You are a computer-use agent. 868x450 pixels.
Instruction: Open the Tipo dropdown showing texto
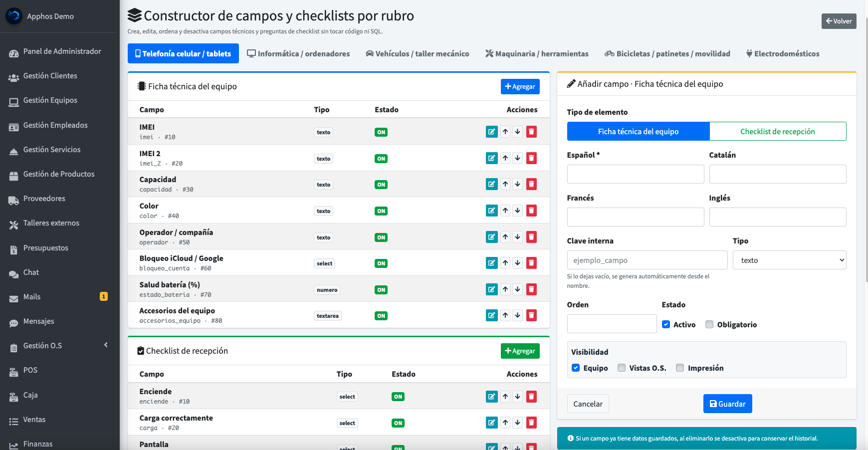coord(789,260)
